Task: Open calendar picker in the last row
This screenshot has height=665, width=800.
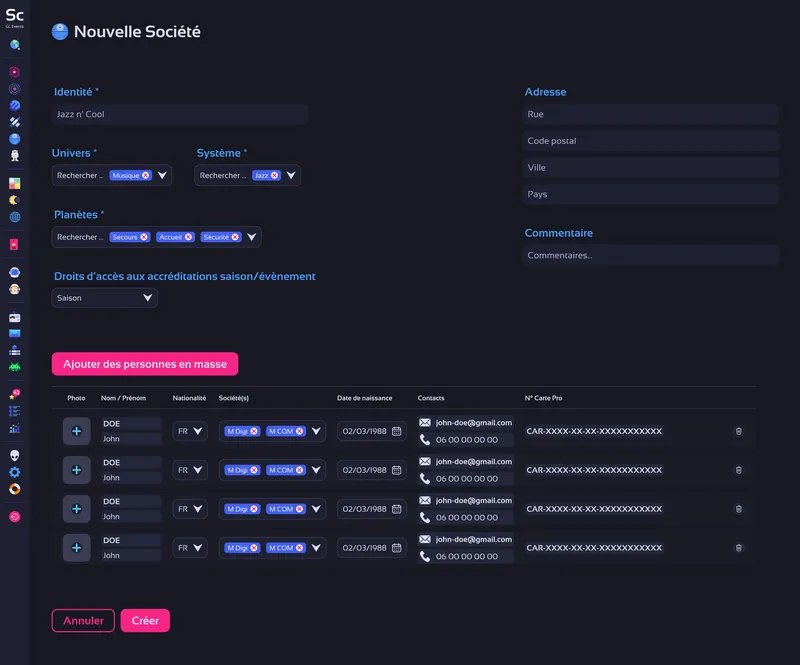Action: tap(396, 548)
